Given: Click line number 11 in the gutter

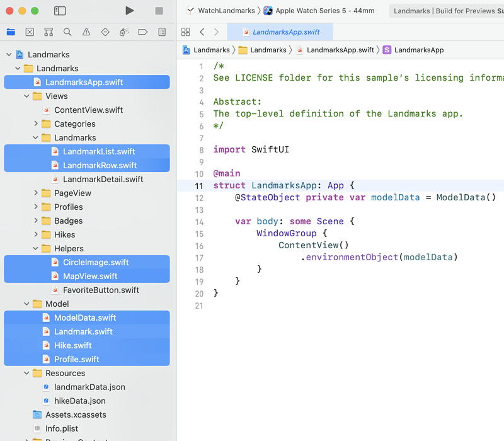Looking at the screenshot, I should pyautogui.click(x=199, y=186).
